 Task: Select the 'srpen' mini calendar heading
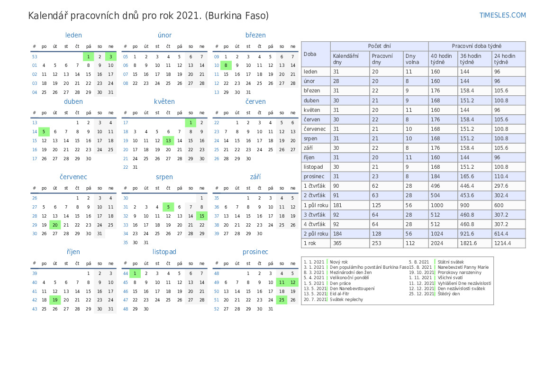[x=164, y=177]
